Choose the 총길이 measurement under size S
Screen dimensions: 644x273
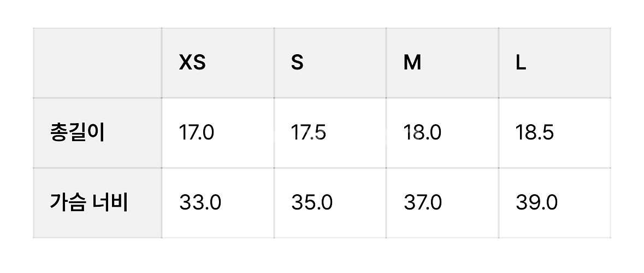309,133
